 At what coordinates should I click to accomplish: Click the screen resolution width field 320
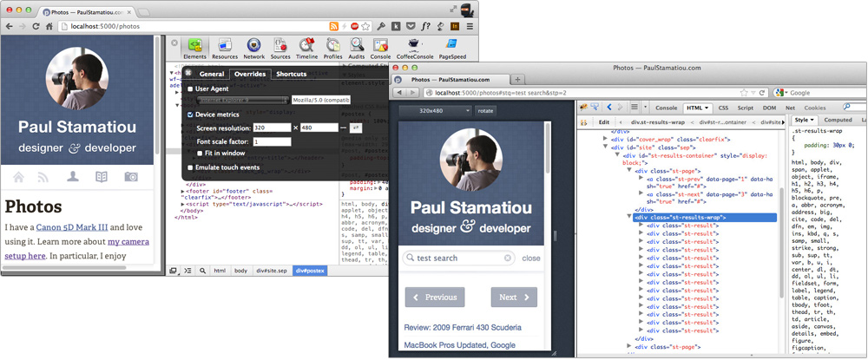click(272, 128)
